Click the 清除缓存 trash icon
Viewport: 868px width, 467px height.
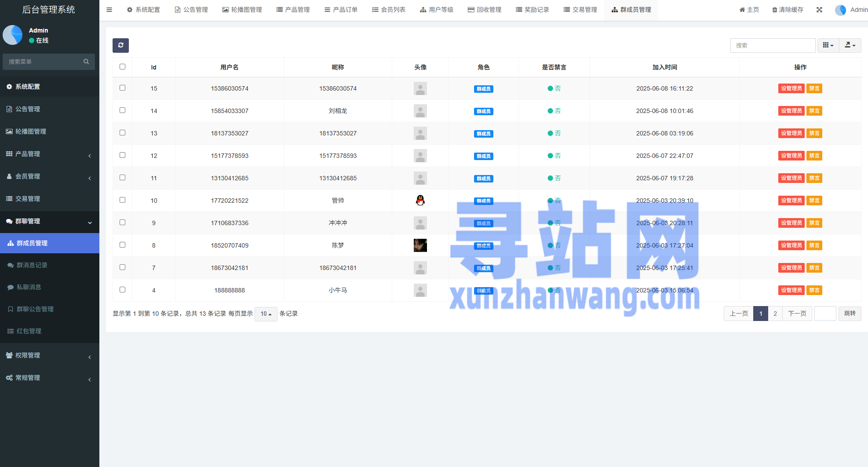point(775,10)
